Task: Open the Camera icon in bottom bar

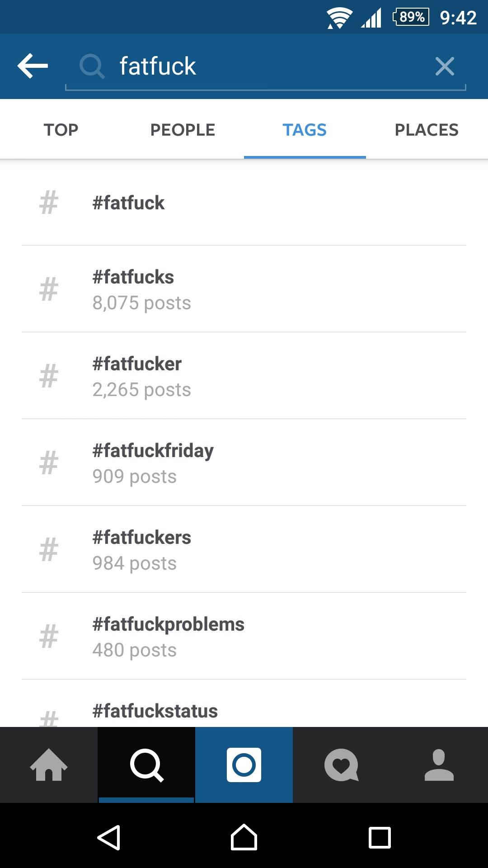Action: 244,765
